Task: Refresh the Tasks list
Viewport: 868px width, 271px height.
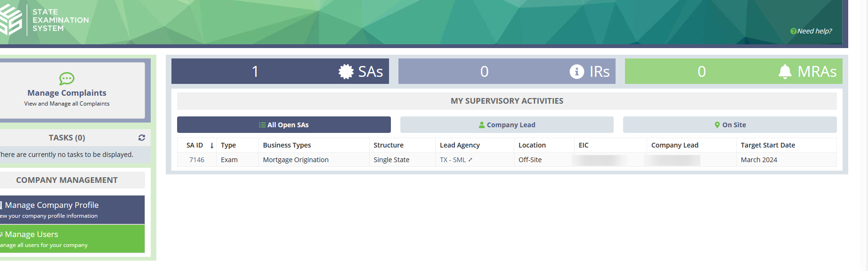Action: [142, 138]
